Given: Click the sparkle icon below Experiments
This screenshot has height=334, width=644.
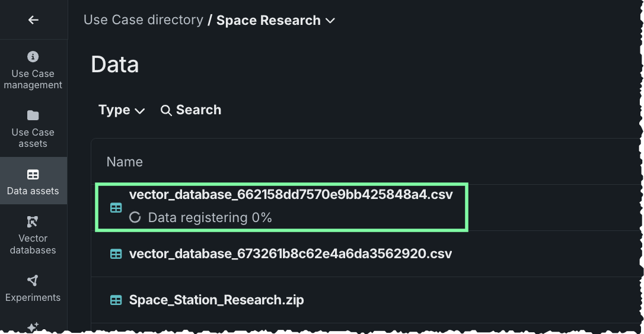Looking at the screenshot, I should [33, 326].
